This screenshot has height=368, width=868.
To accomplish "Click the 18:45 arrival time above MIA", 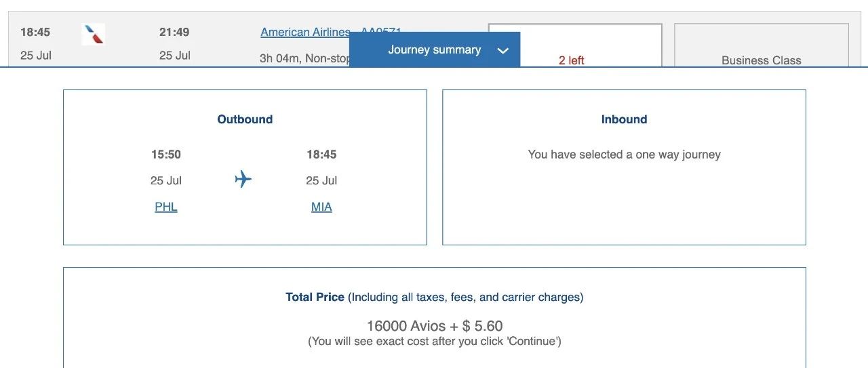I will pos(321,155).
